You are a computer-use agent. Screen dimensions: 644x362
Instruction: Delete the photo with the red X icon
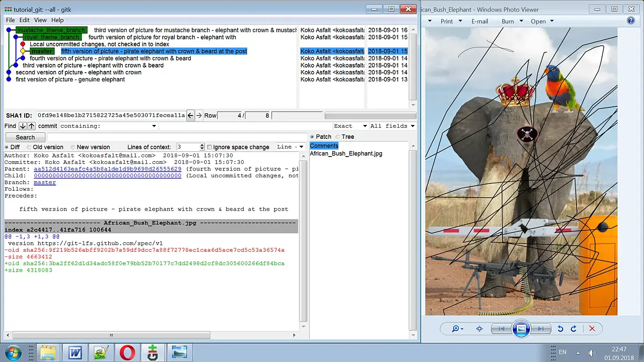coord(592,329)
